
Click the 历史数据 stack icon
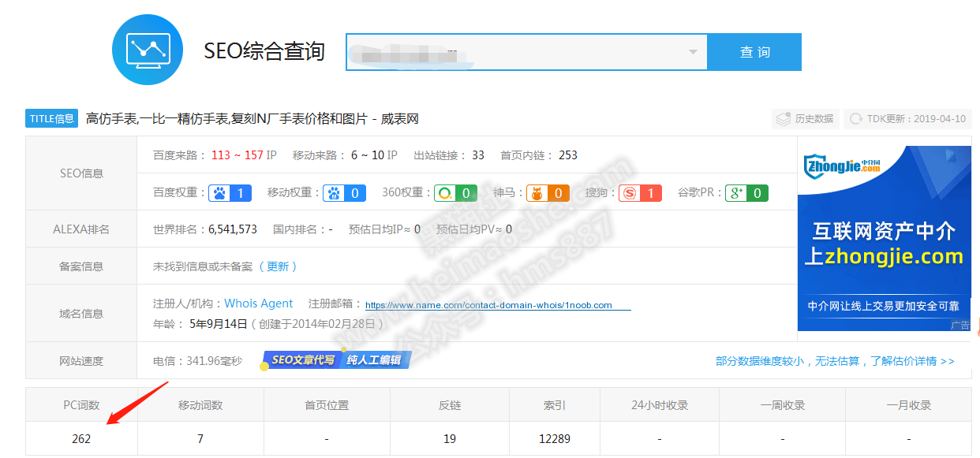pos(784,119)
